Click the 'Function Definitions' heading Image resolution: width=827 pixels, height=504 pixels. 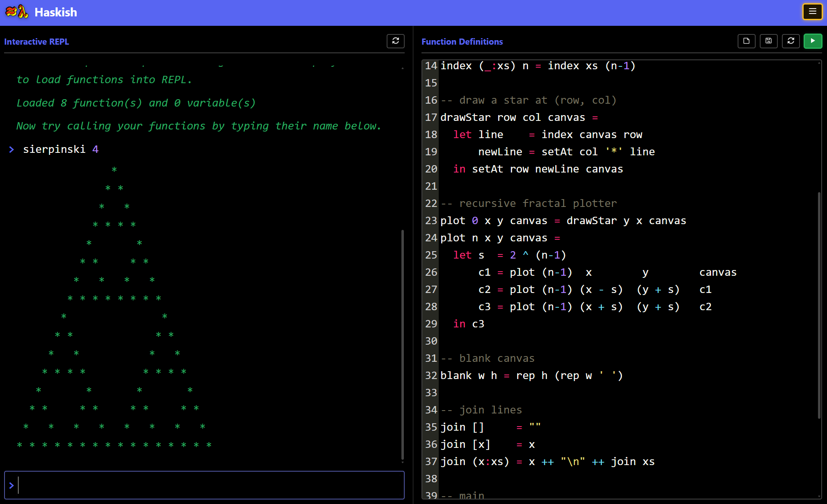pos(462,42)
